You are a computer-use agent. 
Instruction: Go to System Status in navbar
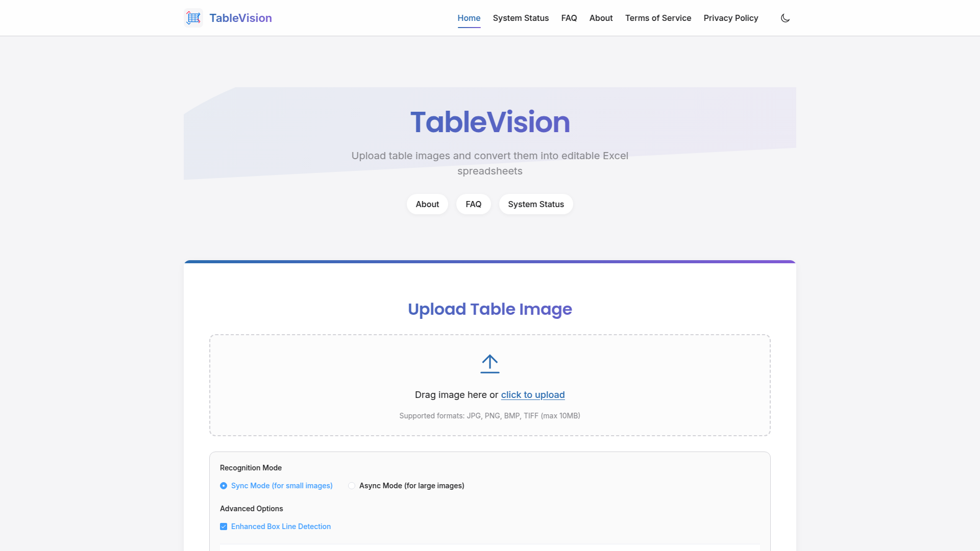[521, 18]
